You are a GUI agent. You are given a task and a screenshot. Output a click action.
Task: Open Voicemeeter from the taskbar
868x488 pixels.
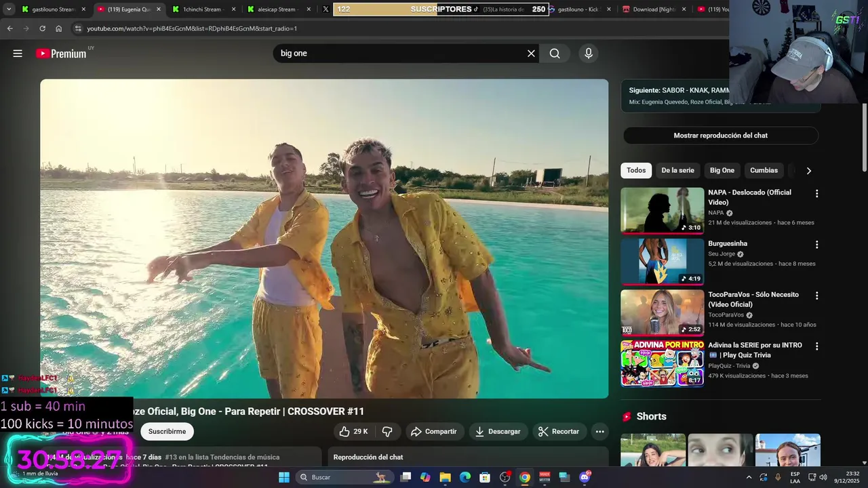pos(545,477)
